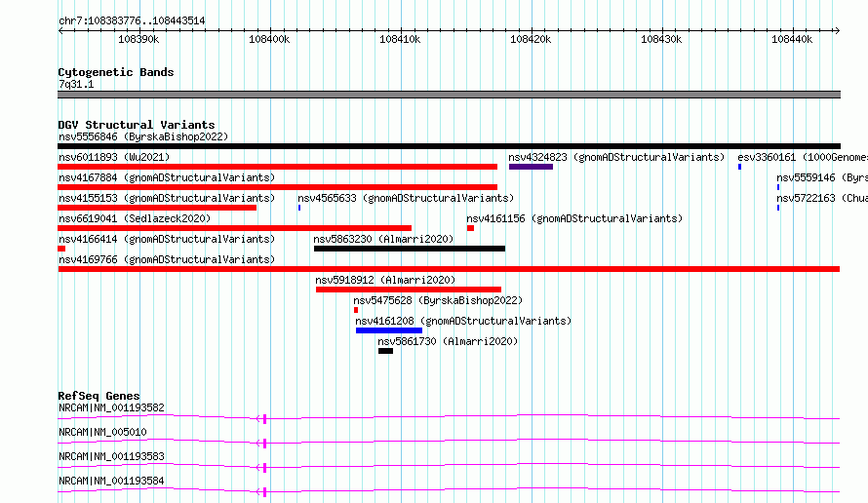The height and width of the screenshot is (503, 868).
Task: Open nsv4155153 (gnomADStructuralVariants) label
Action: (x=167, y=198)
